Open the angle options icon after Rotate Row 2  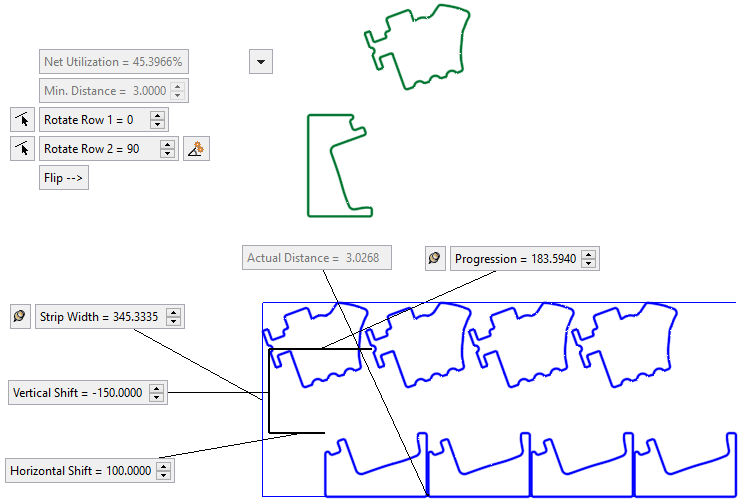click(196, 149)
